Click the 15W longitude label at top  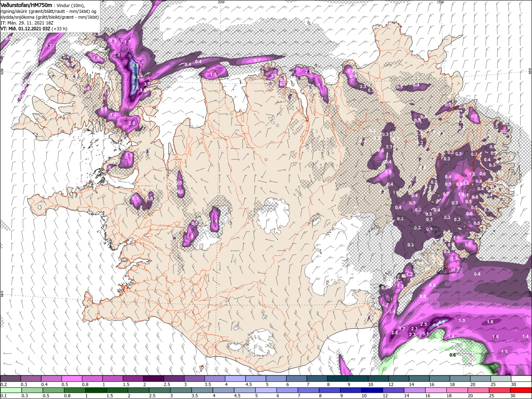click(x=440, y=2)
